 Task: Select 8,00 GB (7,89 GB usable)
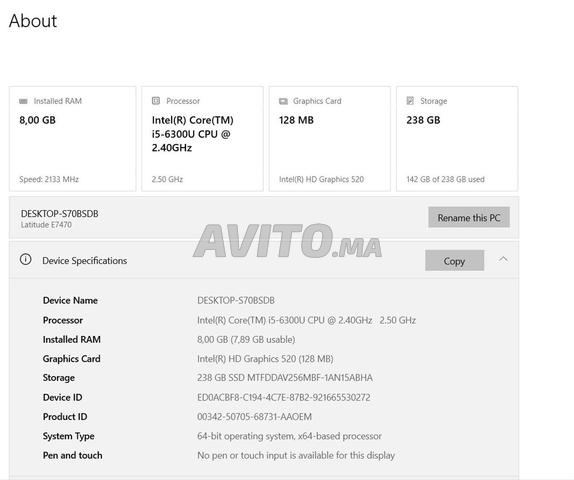click(x=246, y=340)
